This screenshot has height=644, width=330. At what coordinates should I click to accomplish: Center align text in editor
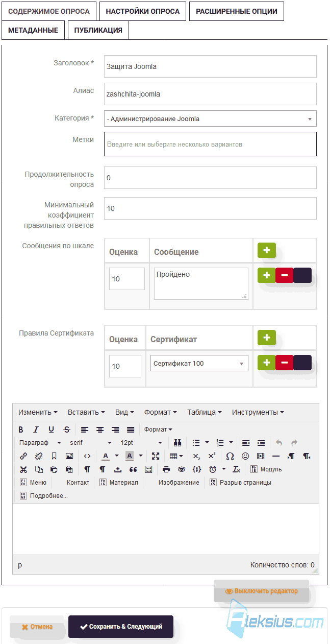coord(100,430)
